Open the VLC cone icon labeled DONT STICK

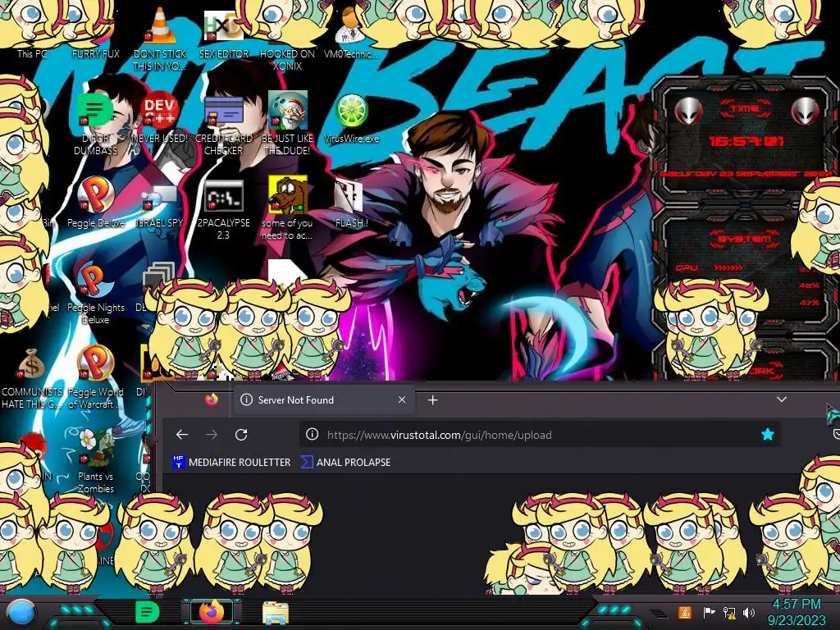click(x=160, y=38)
